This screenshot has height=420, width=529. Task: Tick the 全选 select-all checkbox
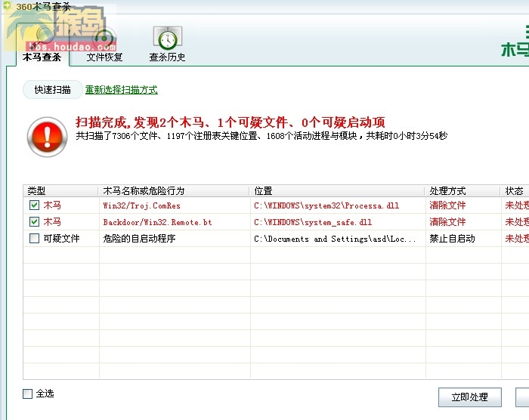point(28,394)
